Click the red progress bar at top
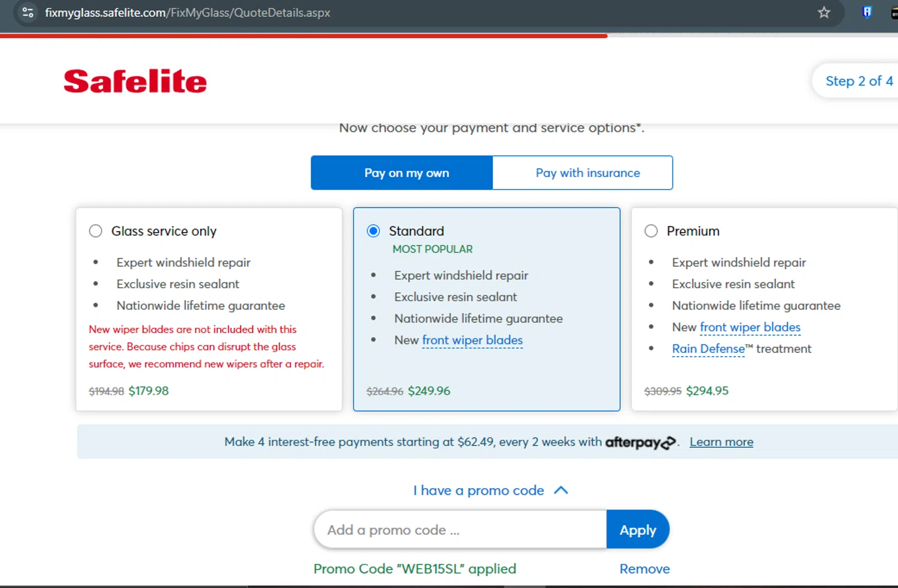The height and width of the screenshot is (588, 898). (x=304, y=36)
